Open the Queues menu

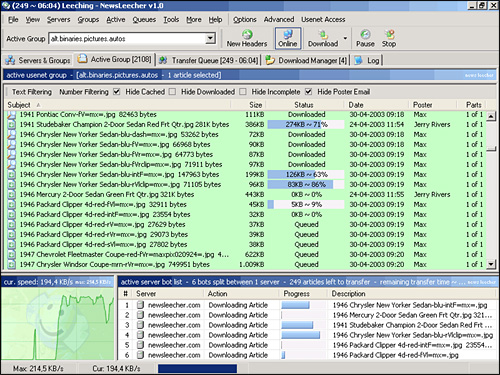pos(144,20)
